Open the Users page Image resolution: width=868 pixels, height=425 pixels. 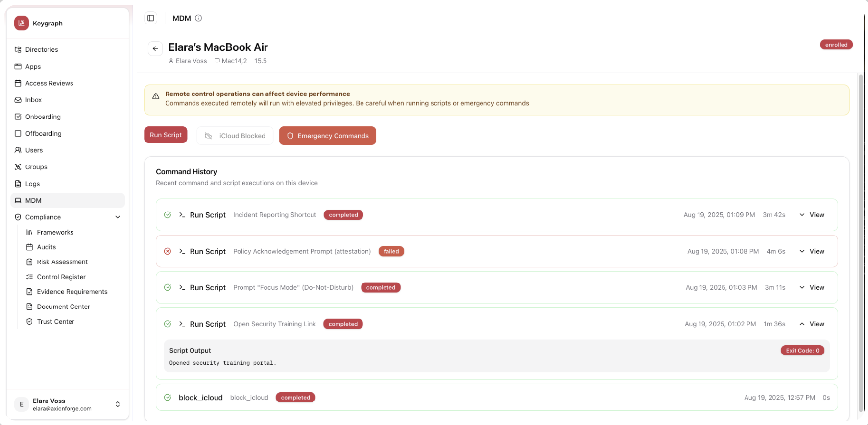coord(68,150)
